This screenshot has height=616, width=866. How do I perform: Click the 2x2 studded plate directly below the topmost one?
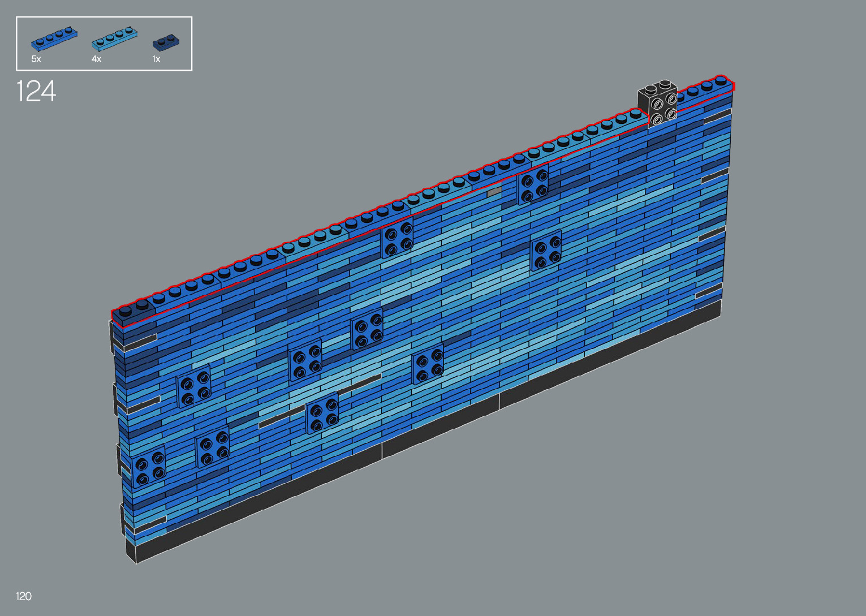(546, 250)
